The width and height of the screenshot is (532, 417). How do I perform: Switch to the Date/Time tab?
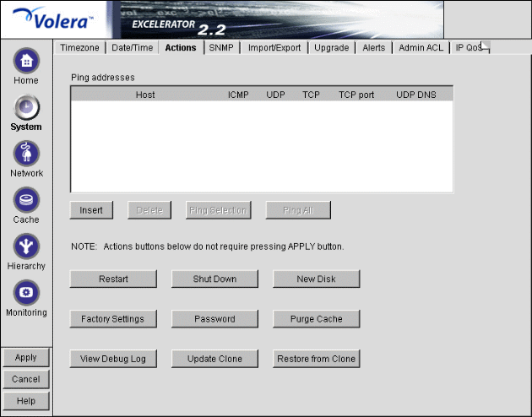(133, 48)
